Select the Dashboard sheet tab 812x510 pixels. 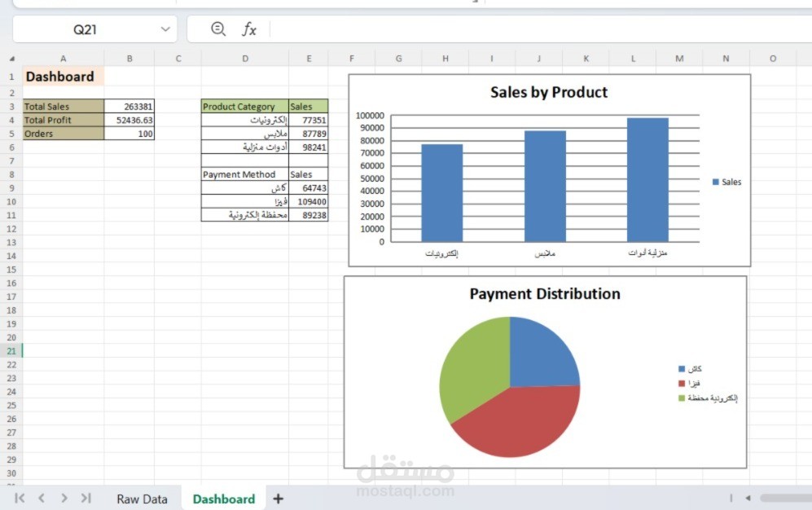(224, 499)
